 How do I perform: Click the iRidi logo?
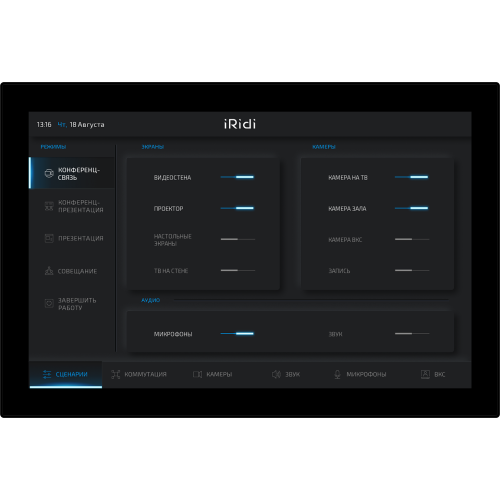point(240,124)
